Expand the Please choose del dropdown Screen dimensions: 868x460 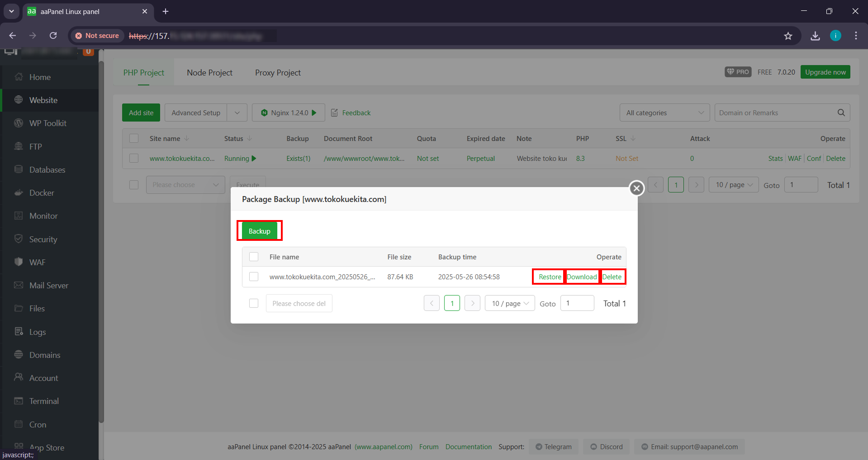(299, 303)
